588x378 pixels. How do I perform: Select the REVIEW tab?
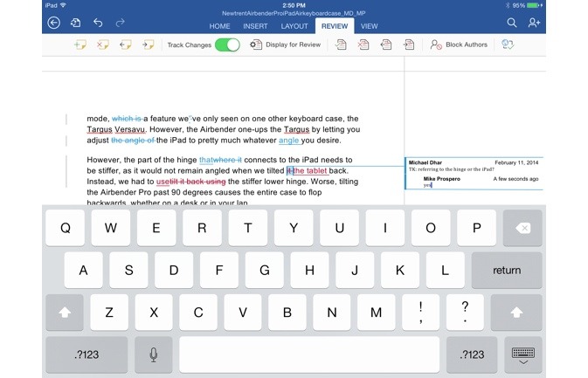335,26
